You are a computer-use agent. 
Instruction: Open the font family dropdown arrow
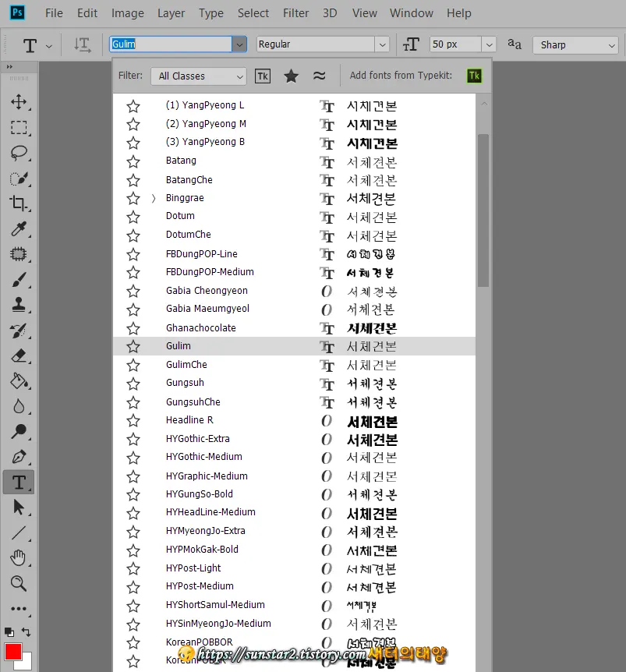(239, 44)
